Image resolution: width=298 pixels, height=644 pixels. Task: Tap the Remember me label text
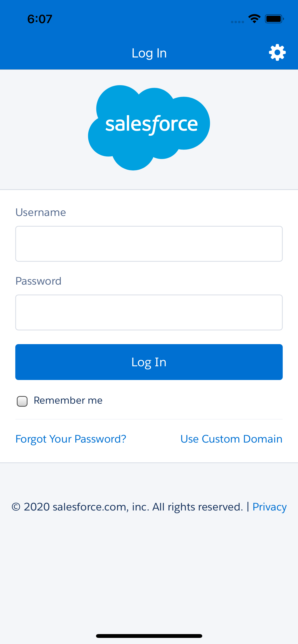coord(68,400)
